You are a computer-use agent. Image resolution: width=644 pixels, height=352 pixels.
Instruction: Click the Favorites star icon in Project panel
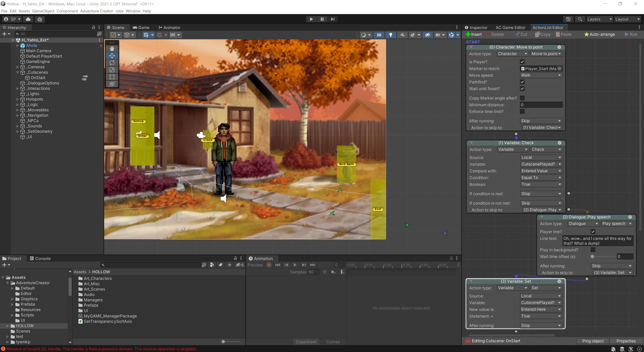pos(229,265)
